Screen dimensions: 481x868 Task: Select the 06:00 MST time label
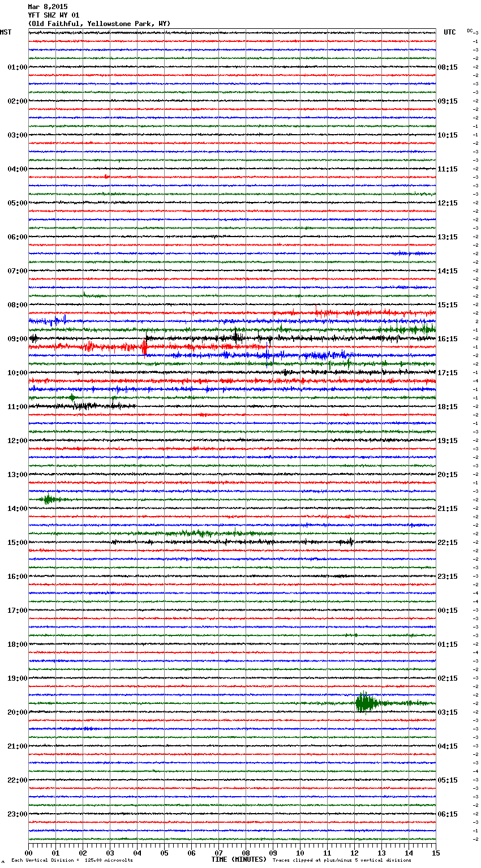point(18,237)
